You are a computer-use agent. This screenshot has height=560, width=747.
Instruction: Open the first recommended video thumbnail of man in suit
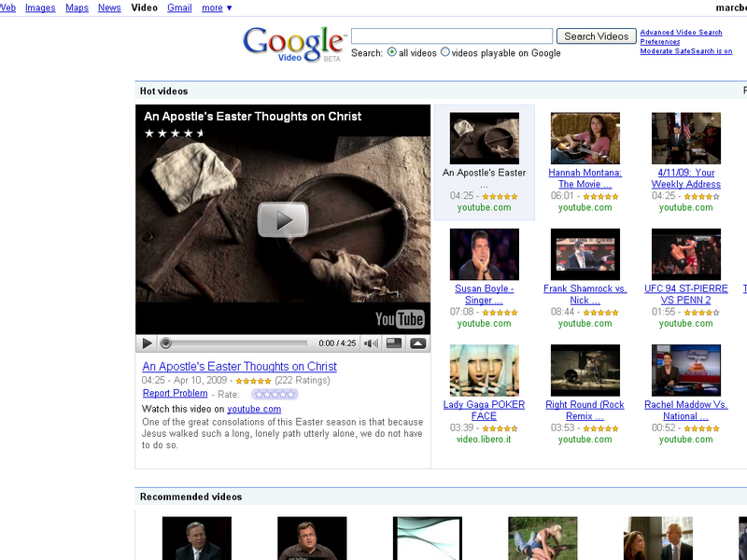tap(197, 539)
